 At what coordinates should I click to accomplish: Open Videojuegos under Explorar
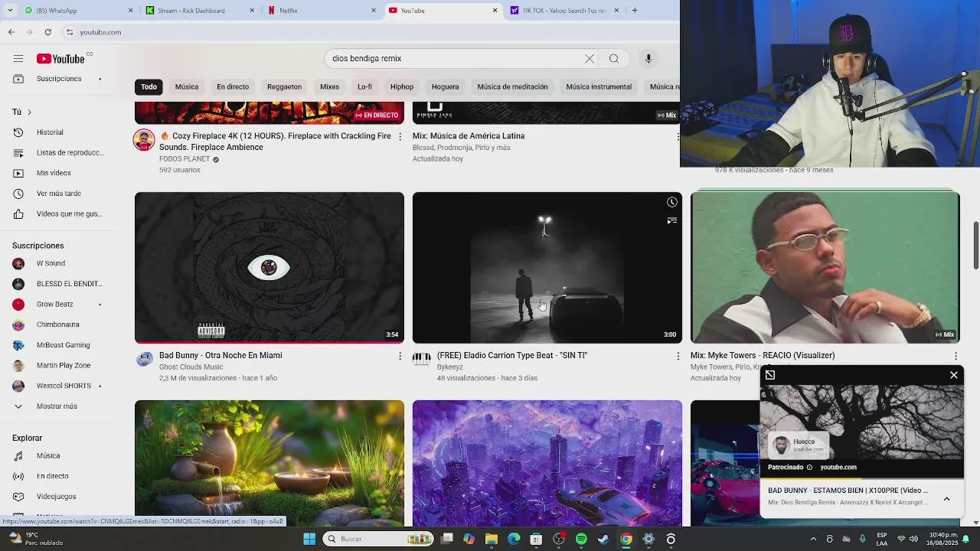pyautogui.click(x=56, y=496)
